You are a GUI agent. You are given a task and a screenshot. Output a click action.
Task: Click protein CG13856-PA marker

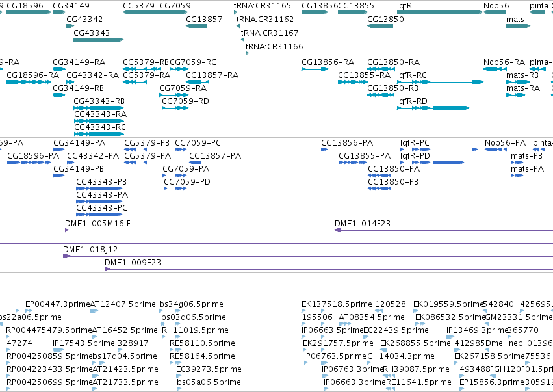pyautogui.click(x=324, y=150)
